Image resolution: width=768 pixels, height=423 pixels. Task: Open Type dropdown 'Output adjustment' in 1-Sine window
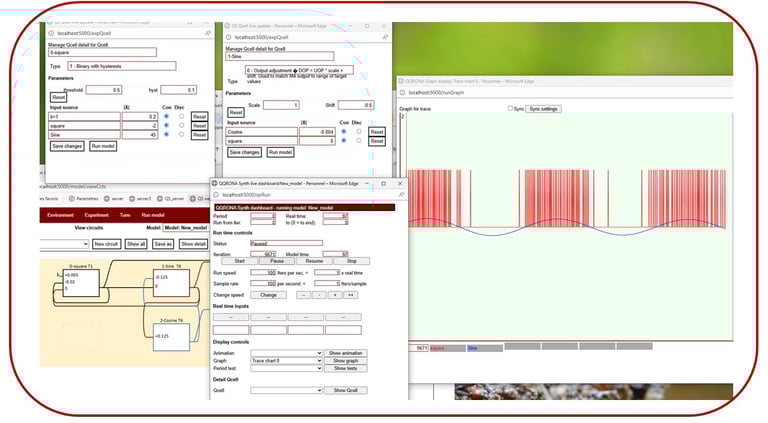pos(299,70)
